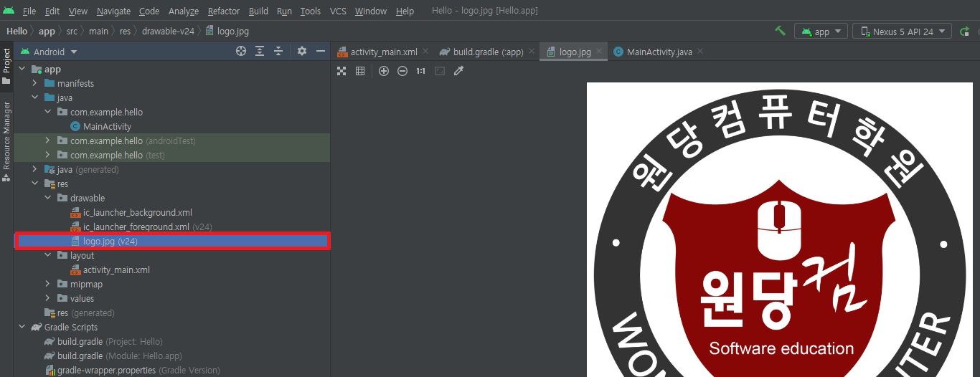This screenshot has height=377, width=980.
Task: Open the Navigate menu
Action: (x=113, y=11)
